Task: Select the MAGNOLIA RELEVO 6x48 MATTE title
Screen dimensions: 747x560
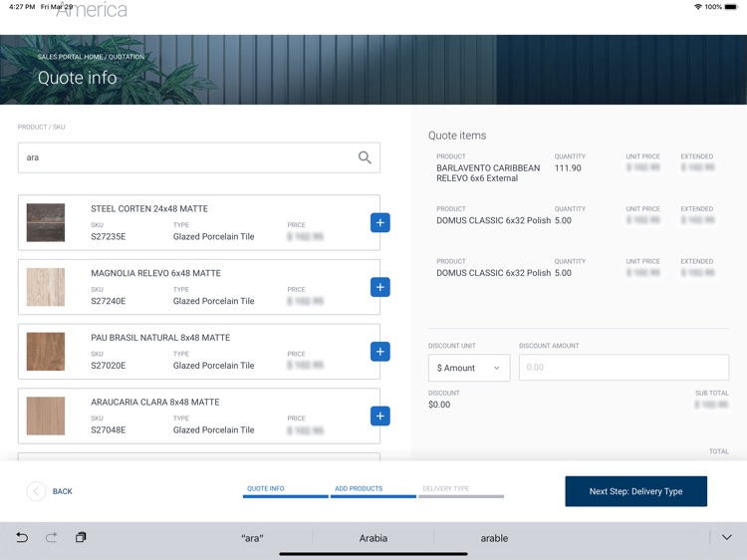Action: (155, 273)
